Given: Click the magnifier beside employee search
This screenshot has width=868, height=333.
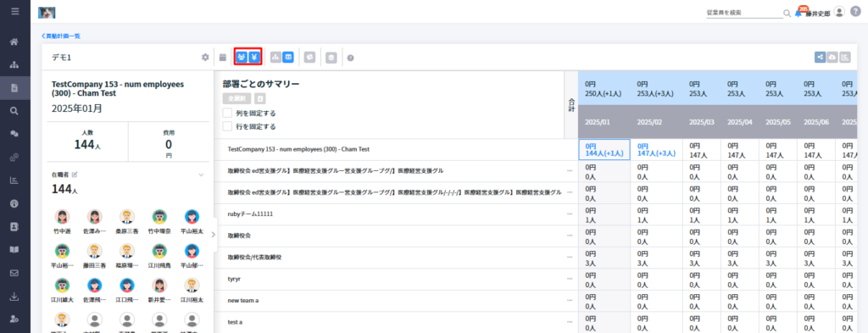Looking at the screenshot, I should (x=787, y=13).
